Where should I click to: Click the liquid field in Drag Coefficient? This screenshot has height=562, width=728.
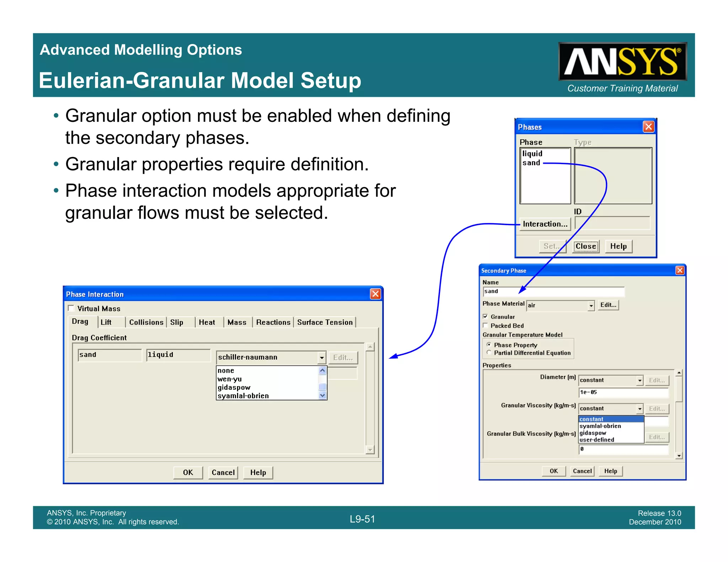pyautogui.click(x=178, y=355)
